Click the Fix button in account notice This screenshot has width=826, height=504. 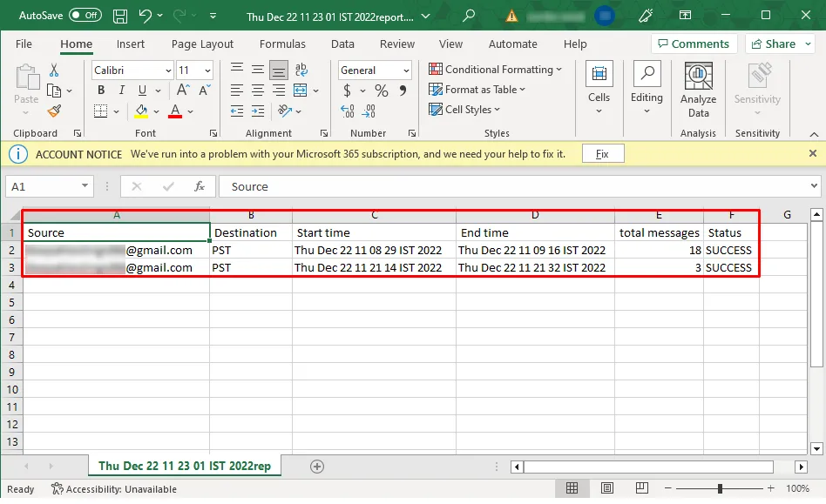602,154
